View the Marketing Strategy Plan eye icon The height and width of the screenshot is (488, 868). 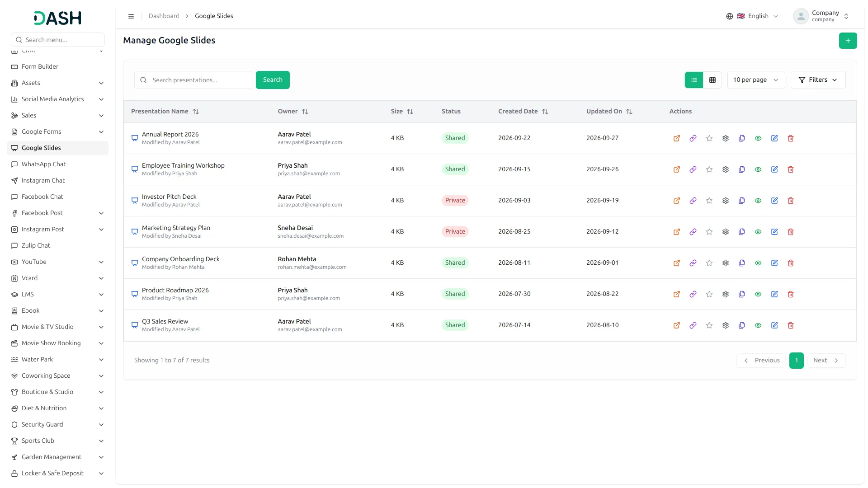click(758, 232)
